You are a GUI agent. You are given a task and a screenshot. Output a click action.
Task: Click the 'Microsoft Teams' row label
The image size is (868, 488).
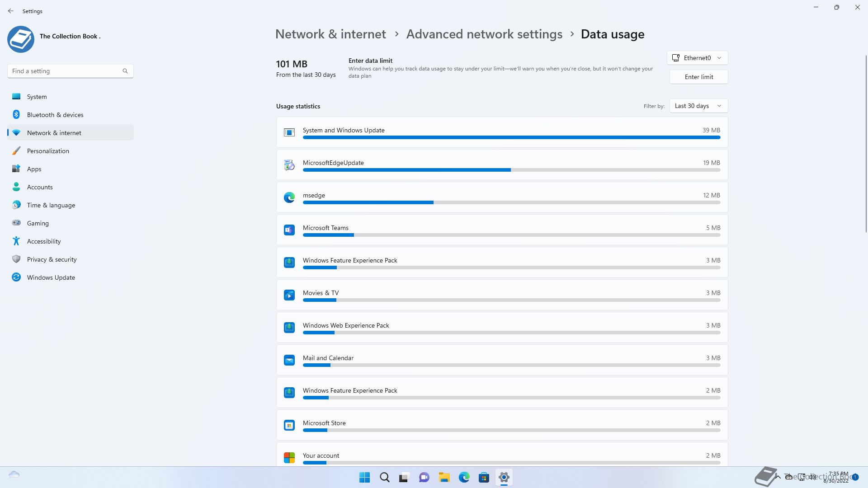click(325, 228)
